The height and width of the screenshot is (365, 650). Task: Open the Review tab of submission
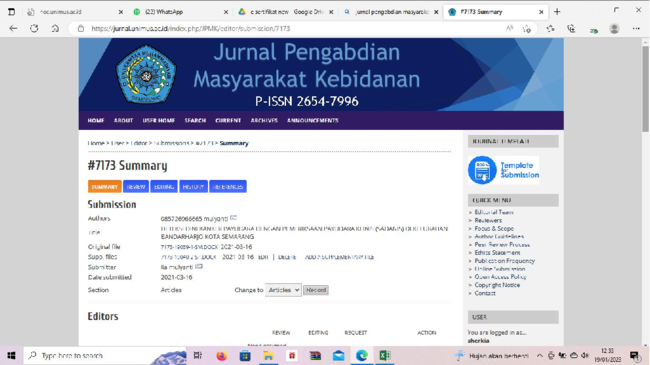136,187
